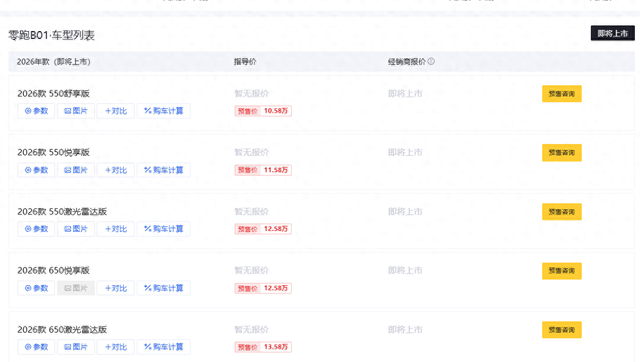Click 预售咨询 for 650激光雷达版
The image size is (640, 362).
click(562, 330)
